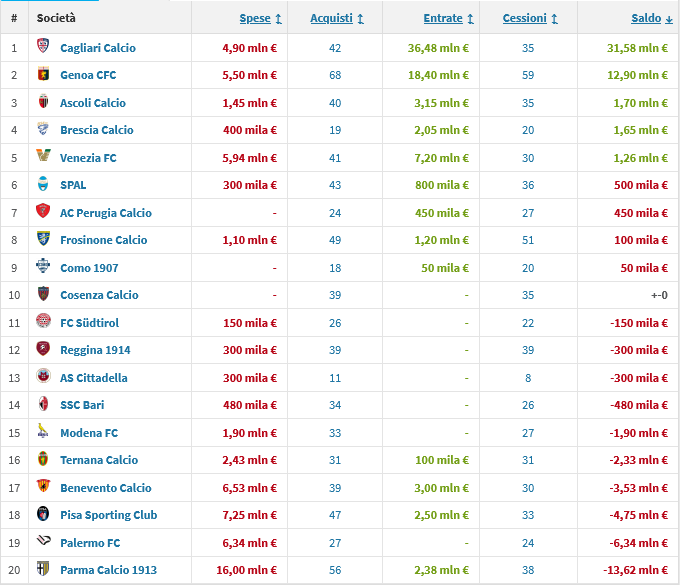Click Cagliari's 36,48 mln € entrate value
The width and height of the screenshot is (680, 585).
(438, 48)
